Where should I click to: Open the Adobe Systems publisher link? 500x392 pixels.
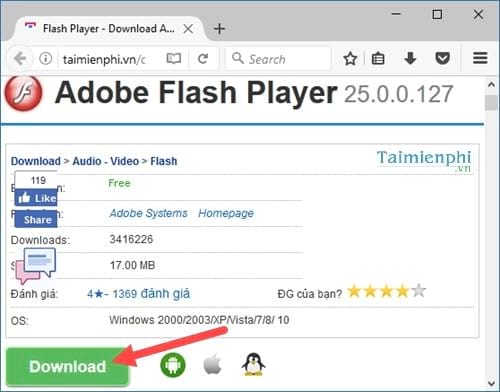tap(149, 213)
